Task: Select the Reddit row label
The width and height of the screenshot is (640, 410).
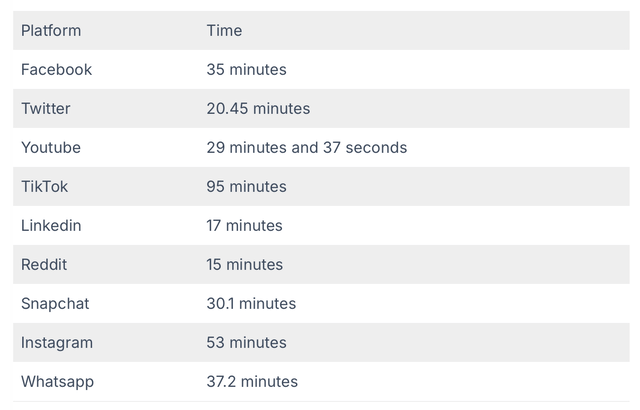Action: coord(44,264)
